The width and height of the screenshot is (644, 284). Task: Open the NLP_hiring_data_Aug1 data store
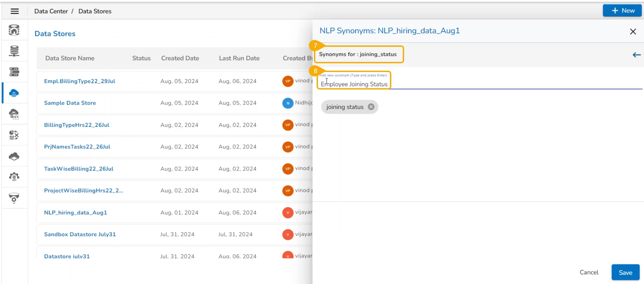coord(75,213)
